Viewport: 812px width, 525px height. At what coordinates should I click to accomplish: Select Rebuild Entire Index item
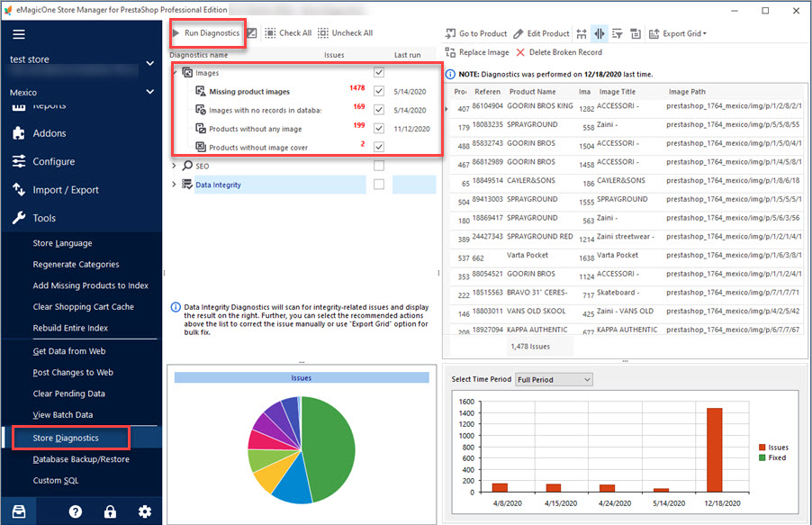pyautogui.click(x=70, y=328)
